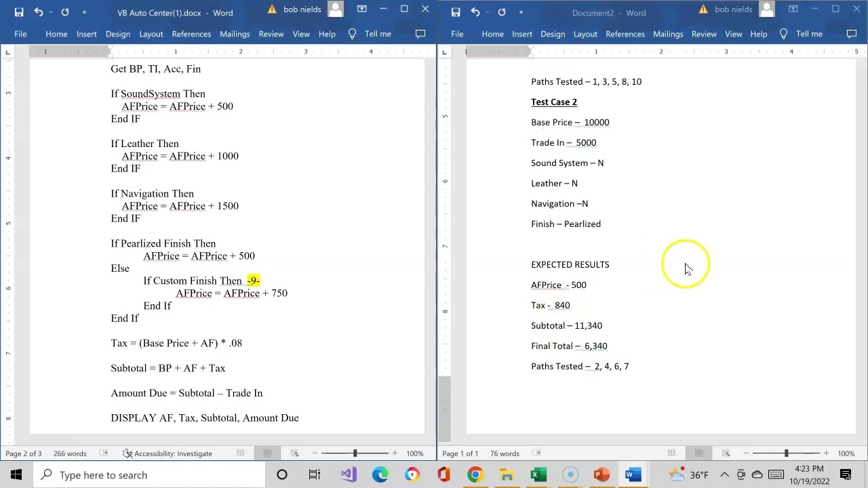The width and height of the screenshot is (868, 488).
Task: Undo in VB Auto Center window
Action: pos(39,12)
